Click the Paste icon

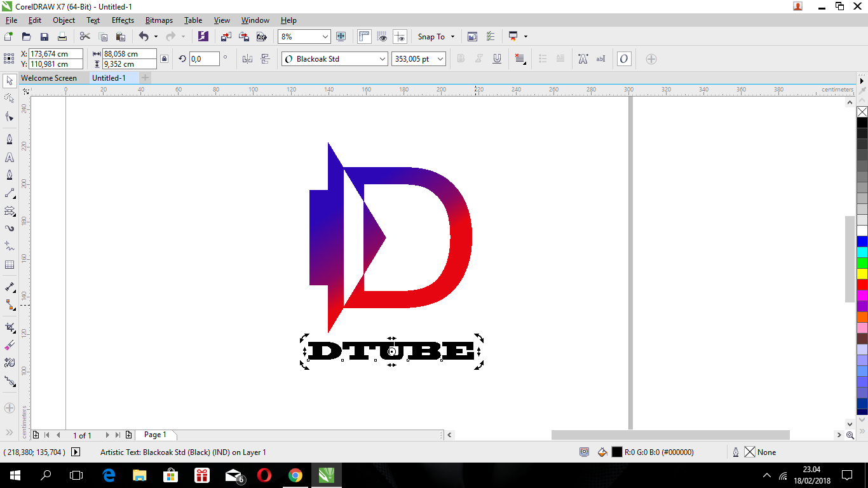pos(121,37)
